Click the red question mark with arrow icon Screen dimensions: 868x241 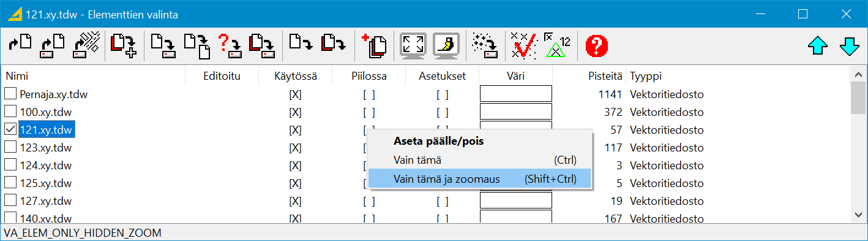tap(231, 46)
